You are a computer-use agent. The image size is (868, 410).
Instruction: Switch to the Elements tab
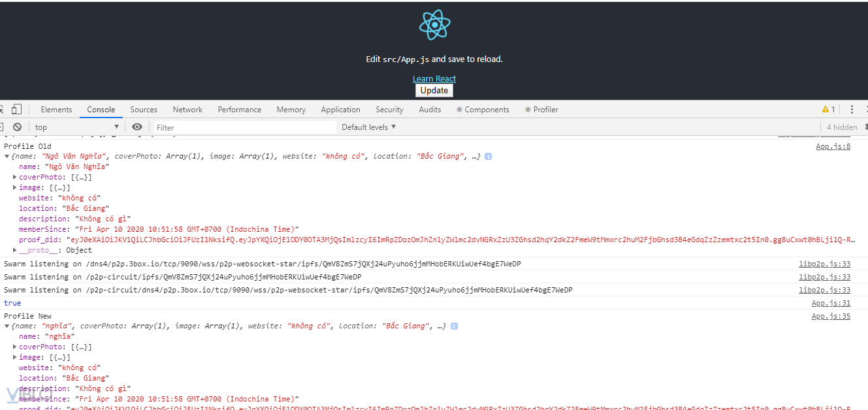pos(56,110)
